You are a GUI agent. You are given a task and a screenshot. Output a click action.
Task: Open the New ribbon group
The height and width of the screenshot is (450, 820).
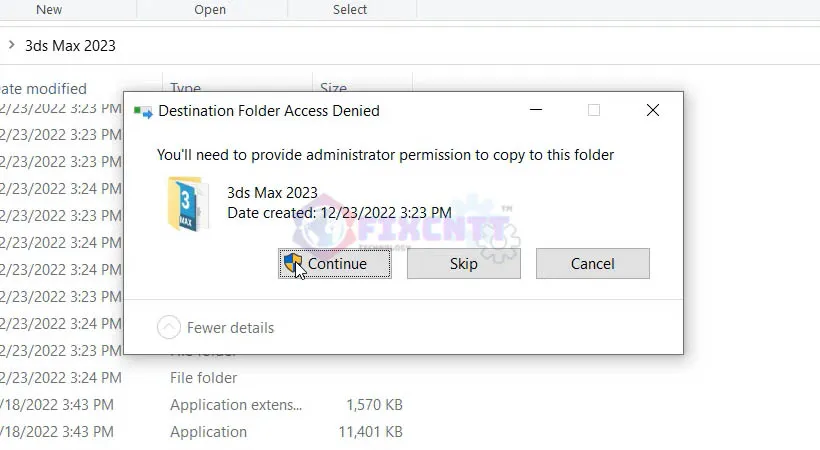[48, 9]
